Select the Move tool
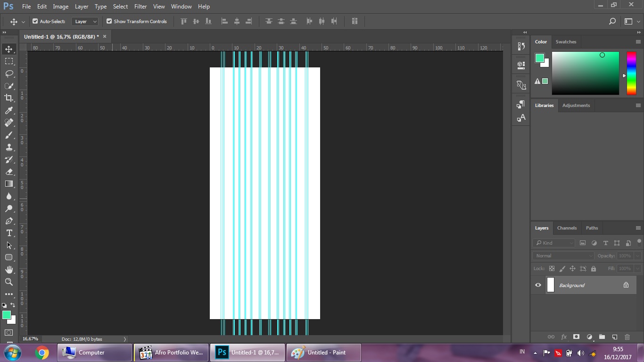The height and width of the screenshot is (362, 644). coord(9,49)
